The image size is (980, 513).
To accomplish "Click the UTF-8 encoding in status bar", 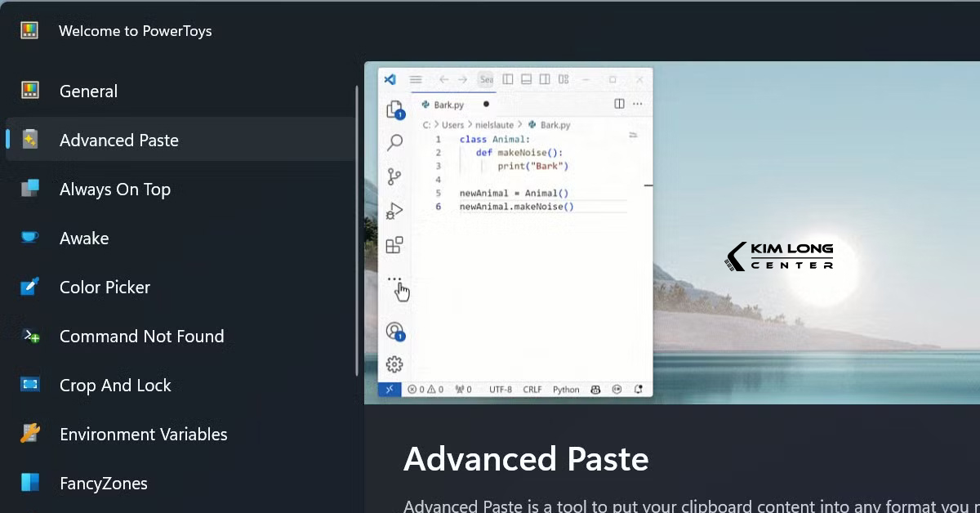I will 501,390.
